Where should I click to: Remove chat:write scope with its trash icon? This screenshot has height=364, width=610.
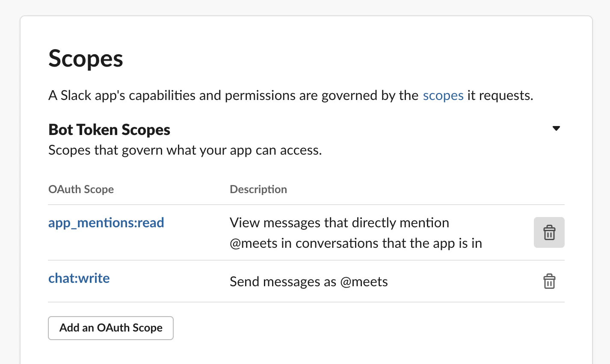coord(549,282)
